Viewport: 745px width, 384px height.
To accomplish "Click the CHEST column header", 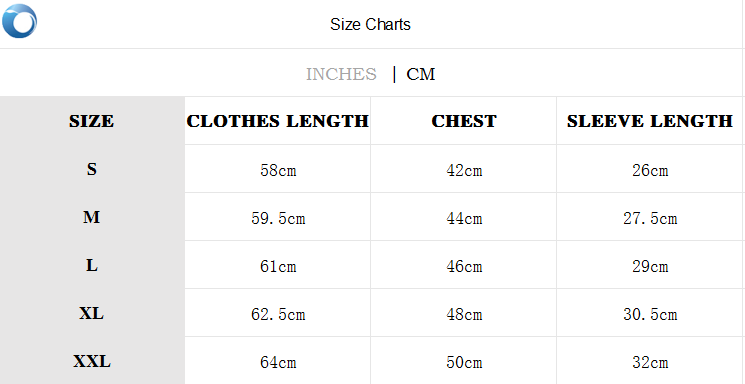I will pos(464,121).
